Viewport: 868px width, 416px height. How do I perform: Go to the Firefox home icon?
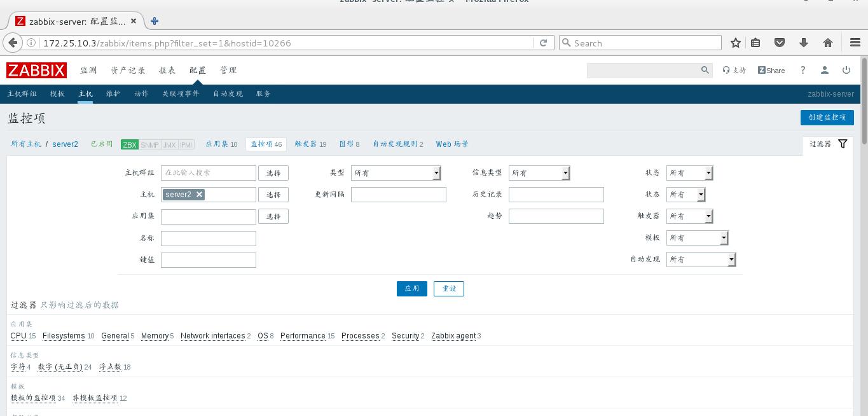point(828,43)
